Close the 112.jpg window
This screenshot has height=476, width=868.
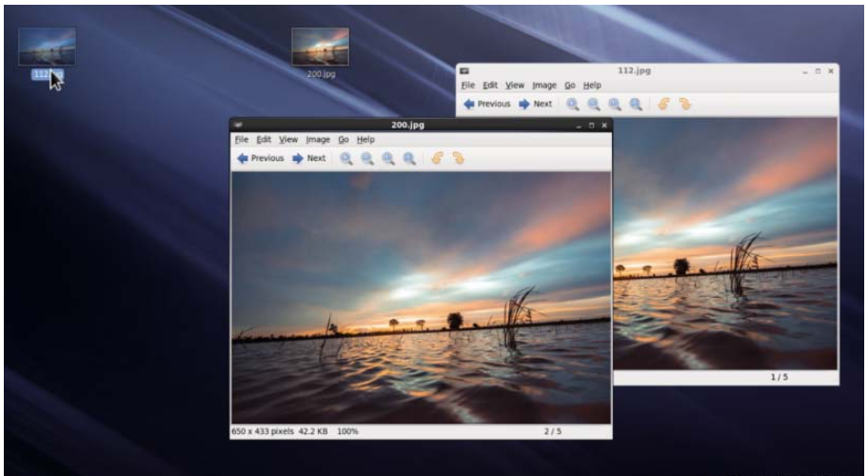[831, 71]
